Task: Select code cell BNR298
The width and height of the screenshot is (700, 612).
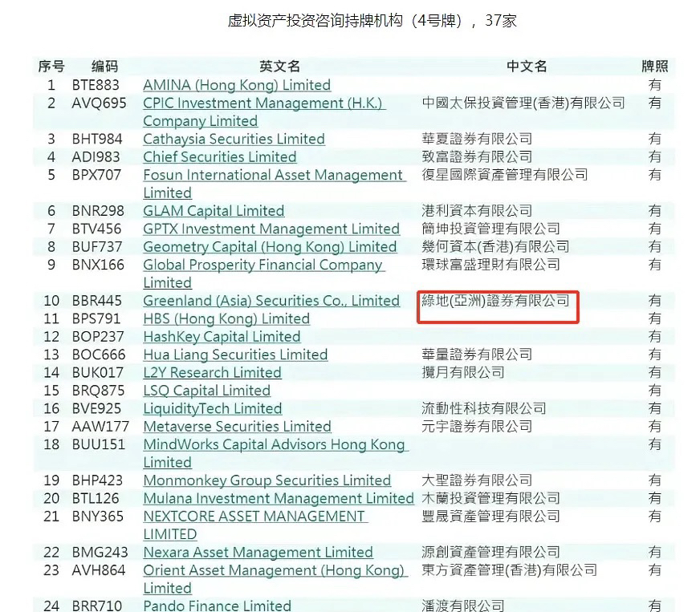Action: coord(97,211)
